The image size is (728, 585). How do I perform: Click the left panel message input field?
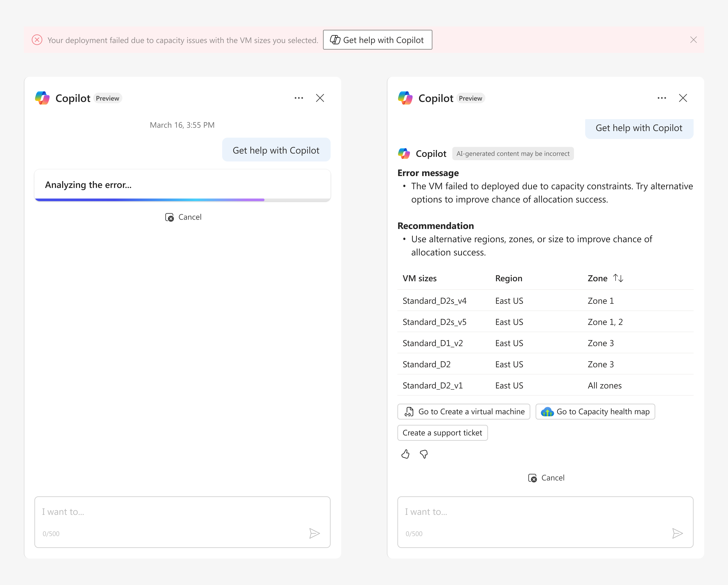coord(182,522)
